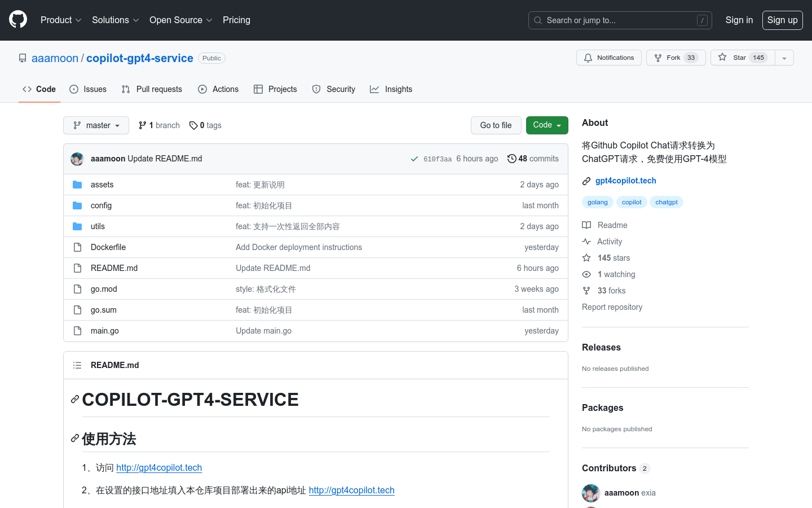Click the Dockerfile file icon

click(x=77, y=247)
